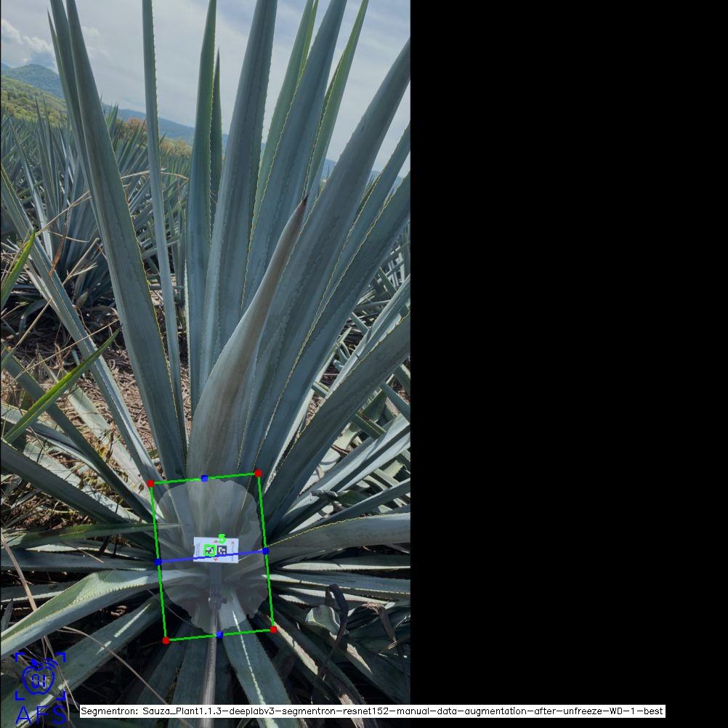This screenshot has width=728, height=728.
Task: Click the blue horizontal measurement line
Action: click(182, 559)
